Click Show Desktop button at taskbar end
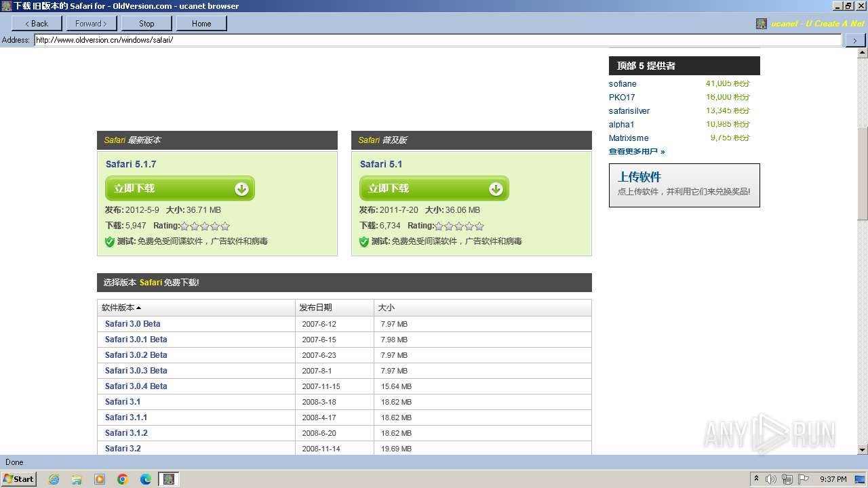 861,479
